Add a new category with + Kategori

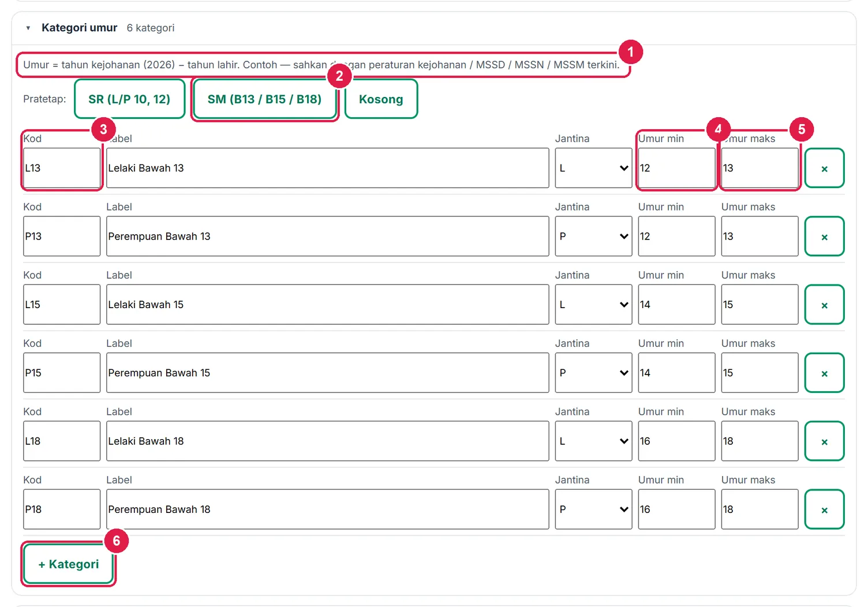tap(68, 564)
